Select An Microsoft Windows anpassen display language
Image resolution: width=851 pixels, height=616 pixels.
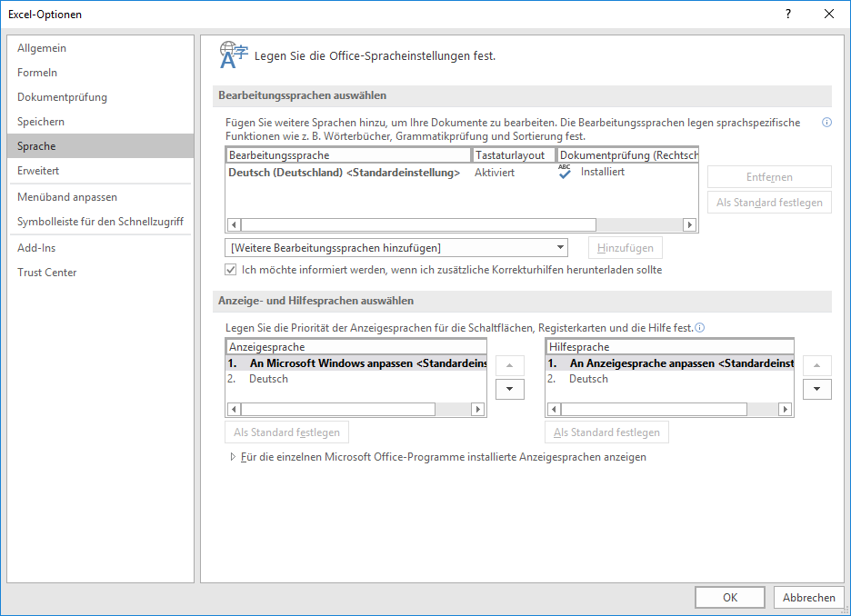click(356, 363)
